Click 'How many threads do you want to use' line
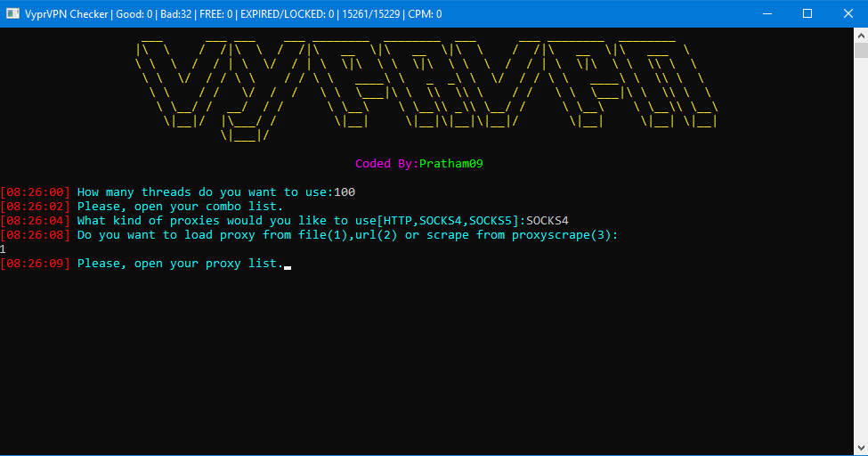 [206, 192]
